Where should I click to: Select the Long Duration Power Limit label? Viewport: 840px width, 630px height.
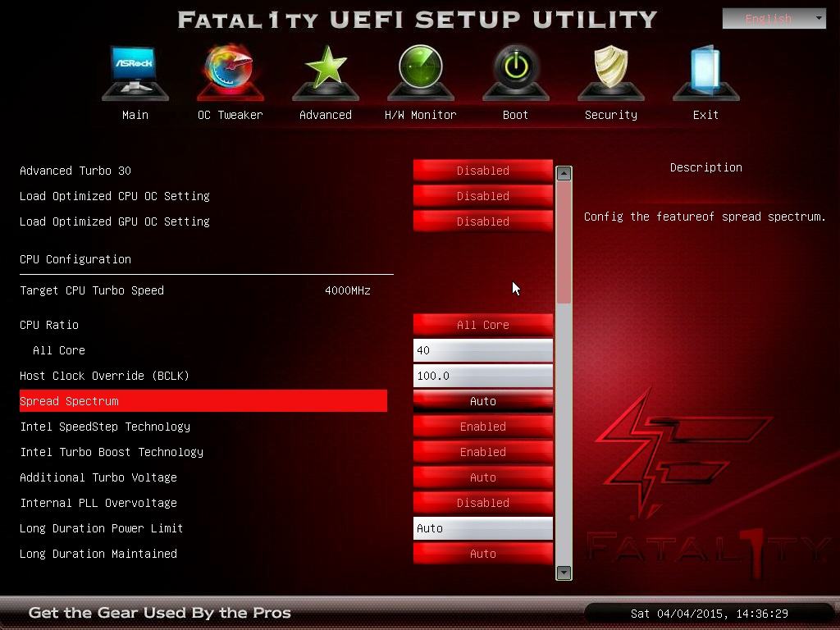pyautogui.click(x=101, y=528)
